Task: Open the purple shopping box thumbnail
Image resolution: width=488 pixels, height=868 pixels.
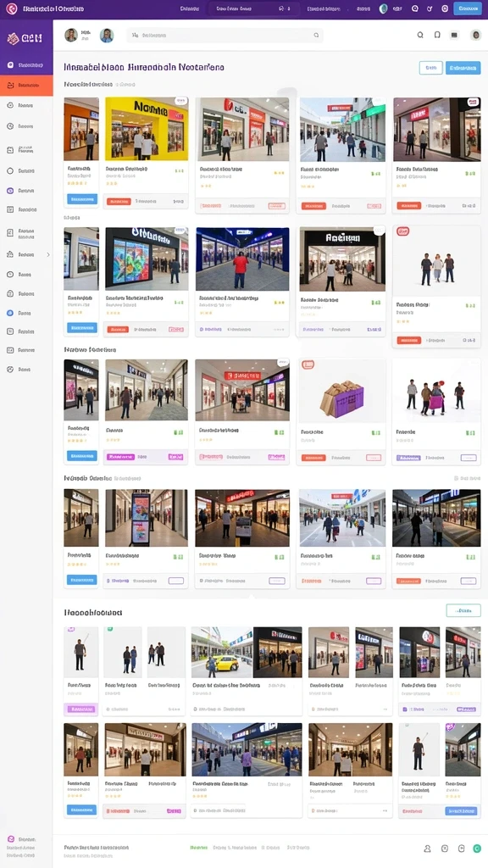Action: [342, 392]
